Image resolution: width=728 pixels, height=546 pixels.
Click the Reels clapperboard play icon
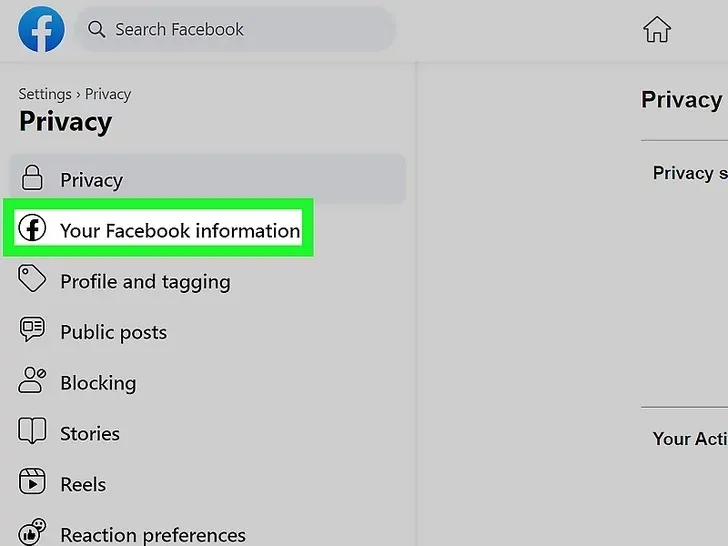tap(32, 481)
